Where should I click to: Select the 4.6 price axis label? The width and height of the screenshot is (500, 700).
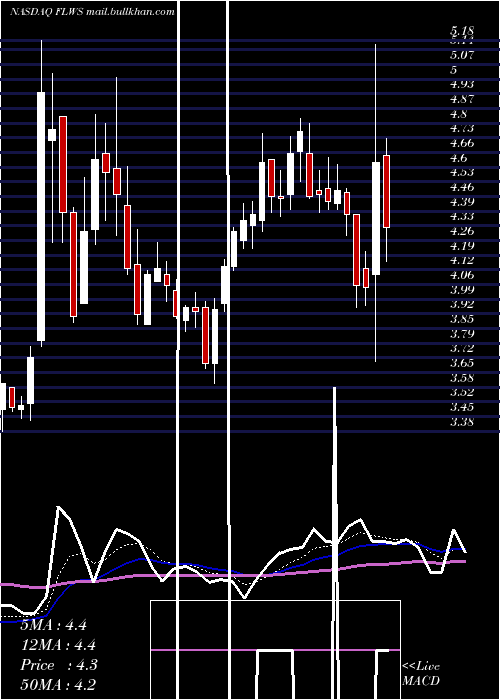coord(459,158)
